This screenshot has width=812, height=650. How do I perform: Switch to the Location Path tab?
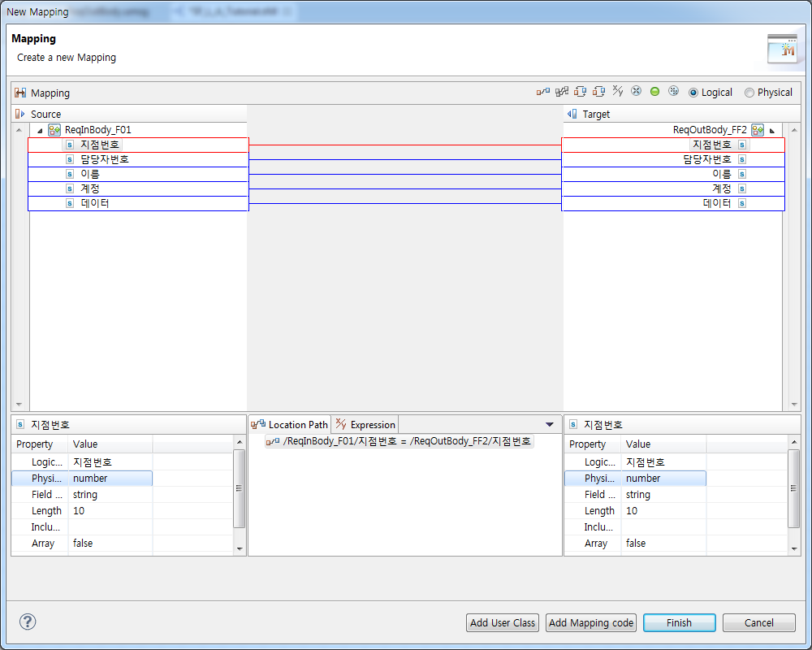[294, 424]
